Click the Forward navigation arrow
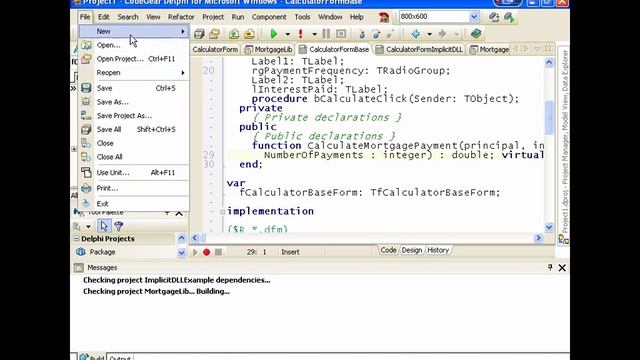640x360 pixels. coord(442,33)
